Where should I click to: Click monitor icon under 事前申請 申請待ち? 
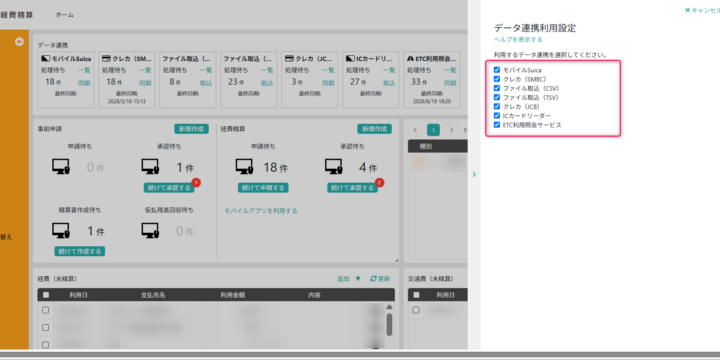pyautogui.click(x=61, y=167)
